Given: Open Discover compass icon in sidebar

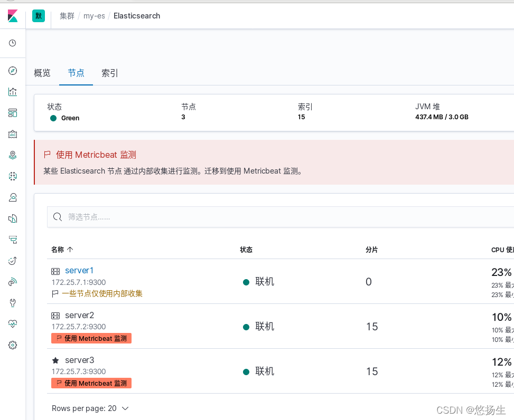Looking at the screenshot, I should click(13, 71).
